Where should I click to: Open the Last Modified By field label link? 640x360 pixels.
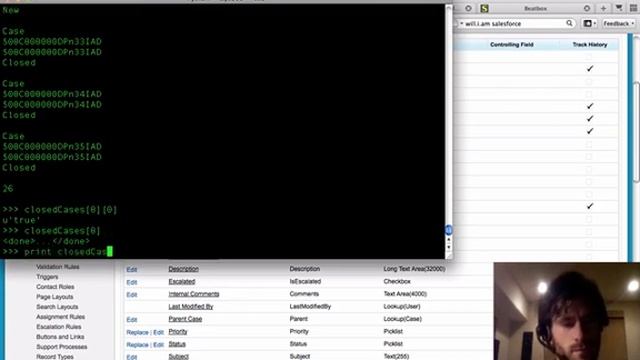tap(191, 307)
